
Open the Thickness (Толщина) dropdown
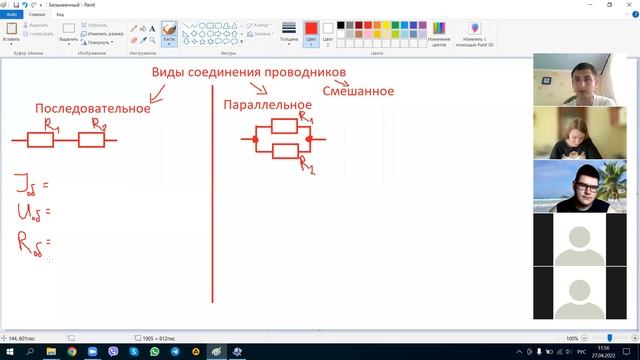(x=289, y=33)
